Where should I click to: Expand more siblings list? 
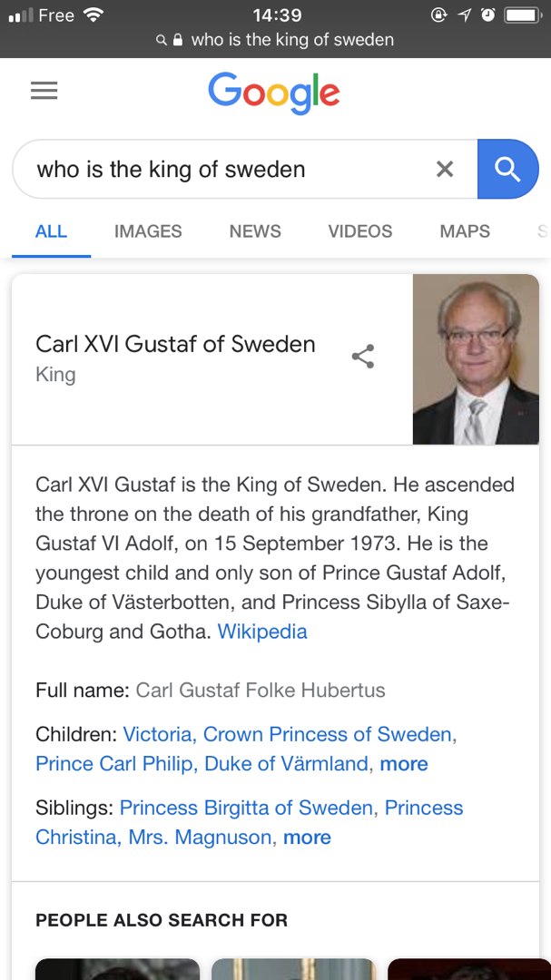[307, 838]
